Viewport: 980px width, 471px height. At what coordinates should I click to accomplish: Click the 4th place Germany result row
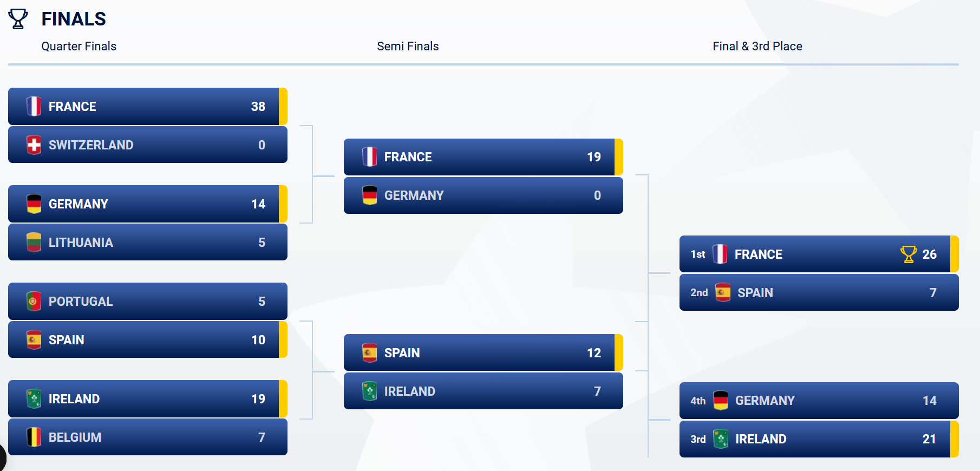point(818,401)
